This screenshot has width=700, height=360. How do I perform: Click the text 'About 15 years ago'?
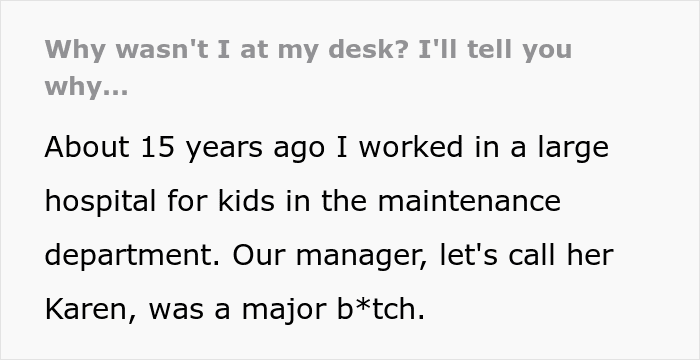point(184,148)
